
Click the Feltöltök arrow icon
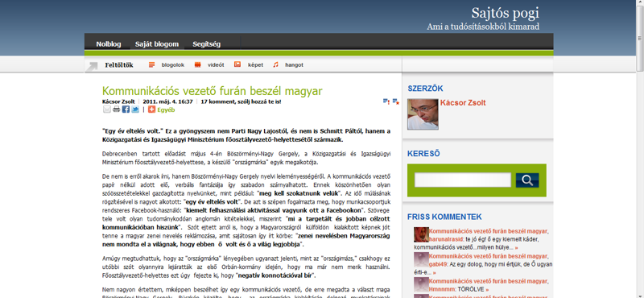pos(93,66)
